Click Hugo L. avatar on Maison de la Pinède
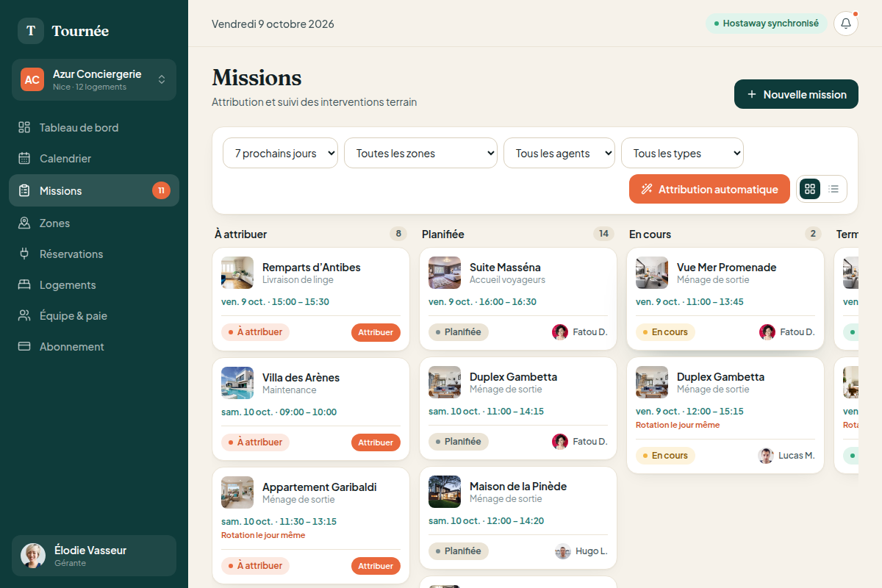Viewport: 882px width, 588px height. pos(563,551)
